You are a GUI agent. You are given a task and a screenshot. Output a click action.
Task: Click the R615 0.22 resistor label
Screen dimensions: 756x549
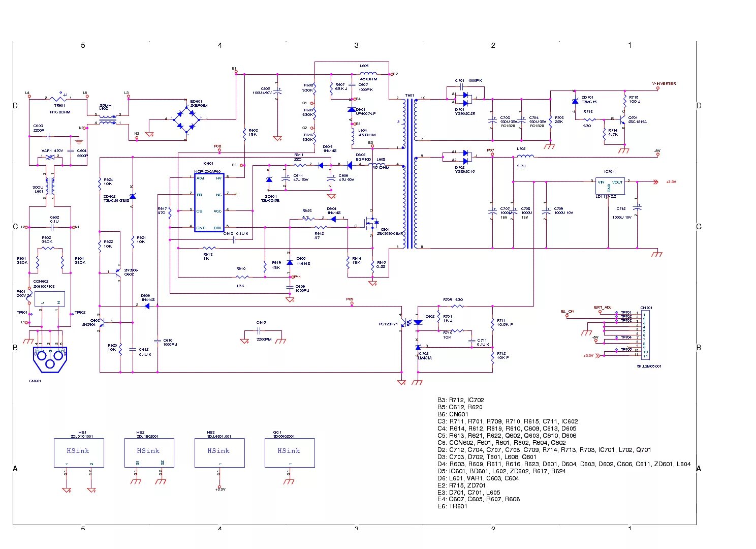tap(381, 264)
